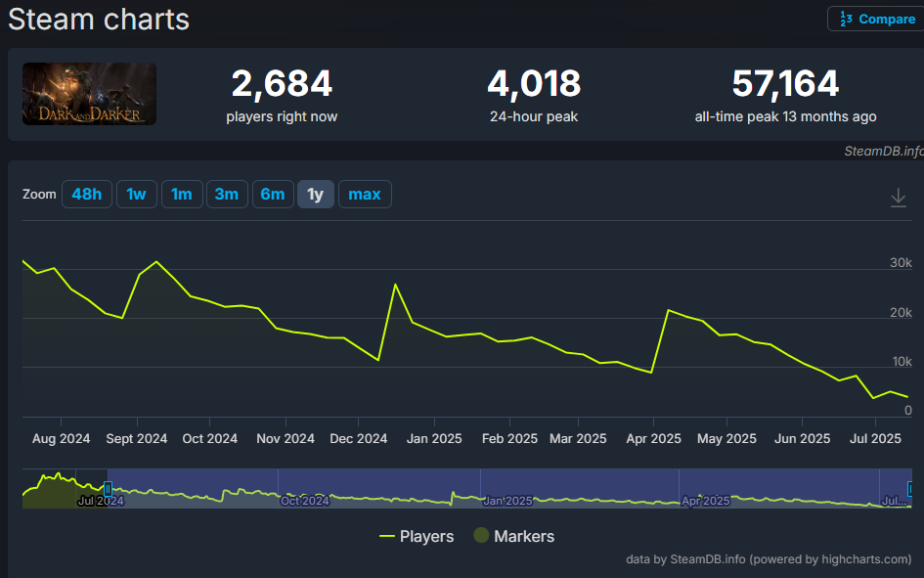Click the Apr 2025 label in navigator

pyautogui.click(x=705, y=501)
